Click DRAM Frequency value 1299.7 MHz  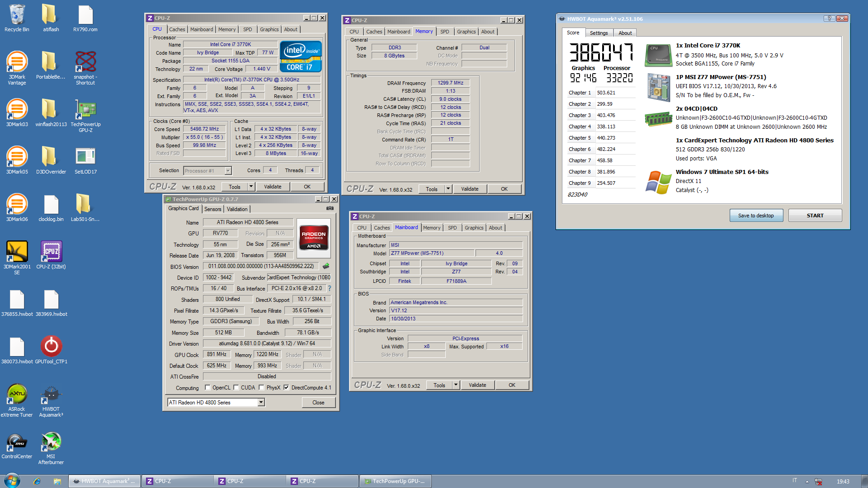(450, 83)
